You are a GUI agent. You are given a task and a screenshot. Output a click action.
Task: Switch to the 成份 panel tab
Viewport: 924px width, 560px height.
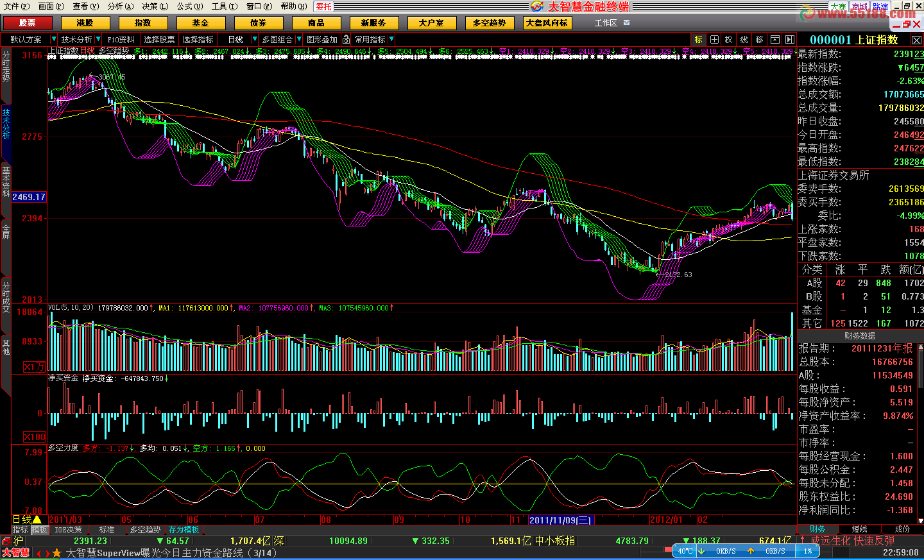902,529
